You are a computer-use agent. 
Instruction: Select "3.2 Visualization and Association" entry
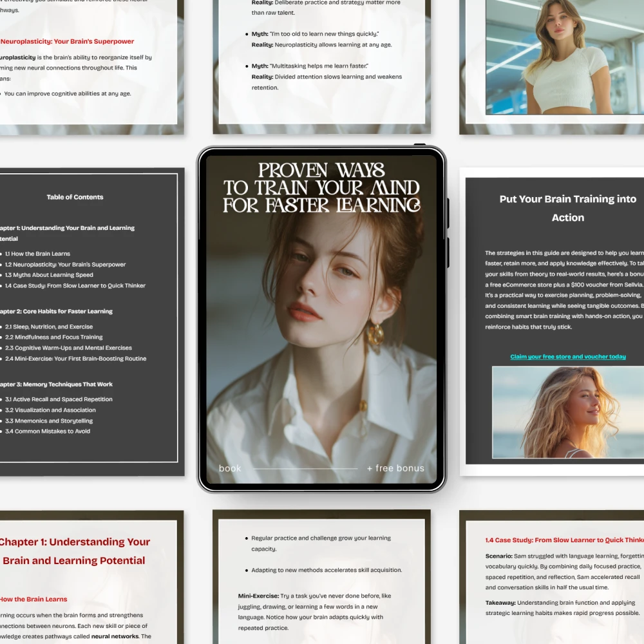pyautogui.click(x=50, y=410)
